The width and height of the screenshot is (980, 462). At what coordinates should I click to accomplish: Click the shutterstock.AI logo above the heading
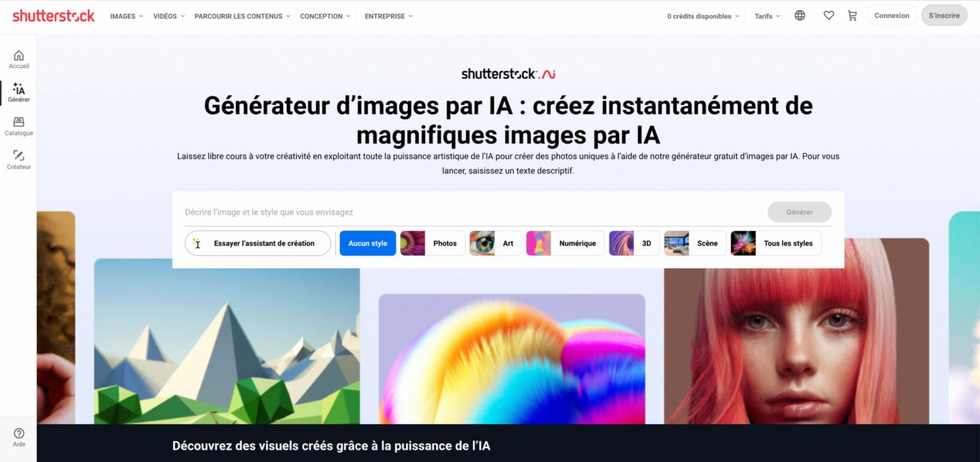pos(508,74)
